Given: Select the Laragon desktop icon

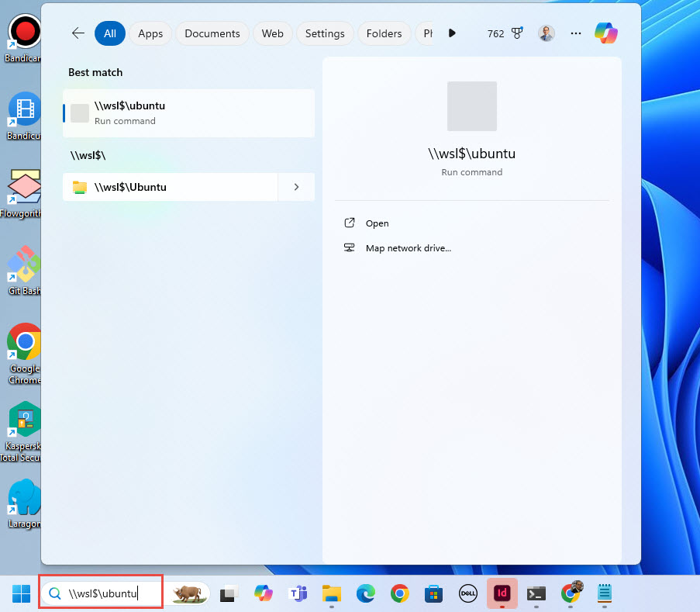Looking at the screenshot, I should pos(25,504).
